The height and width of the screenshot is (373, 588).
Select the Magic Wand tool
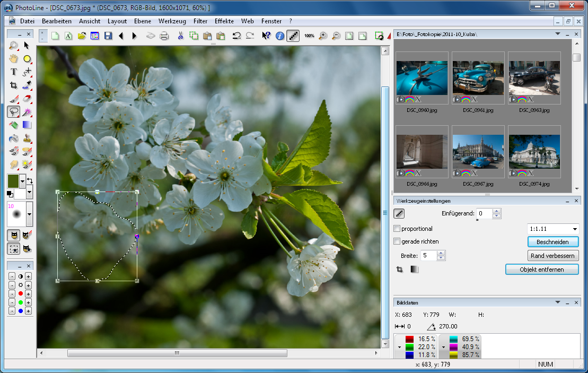(x=27, y=112)
